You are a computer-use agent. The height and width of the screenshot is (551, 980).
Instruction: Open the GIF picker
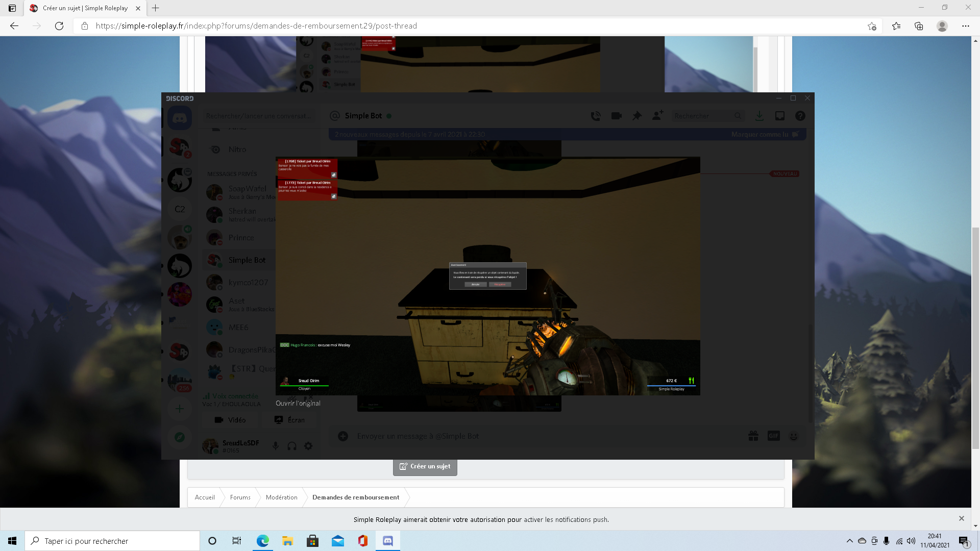[774, 436]
